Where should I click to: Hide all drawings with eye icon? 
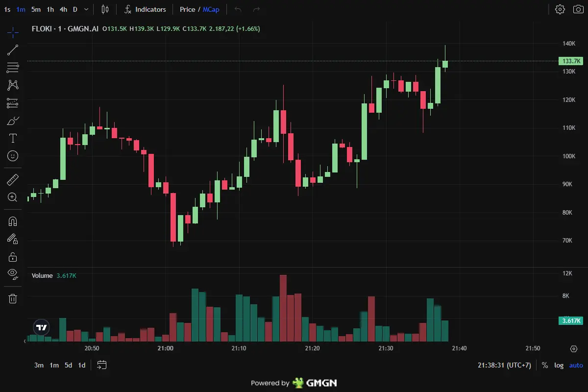(x=13, y=274)
